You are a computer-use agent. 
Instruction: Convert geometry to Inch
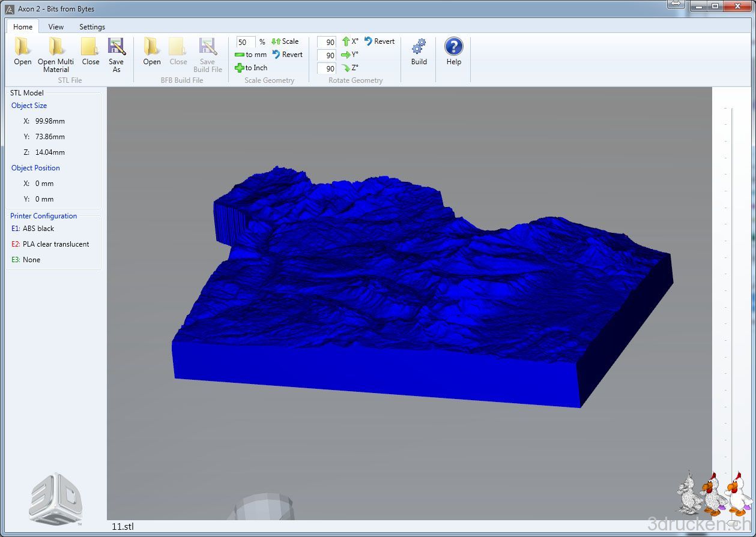pyautogui.click(x=250, y=68)
